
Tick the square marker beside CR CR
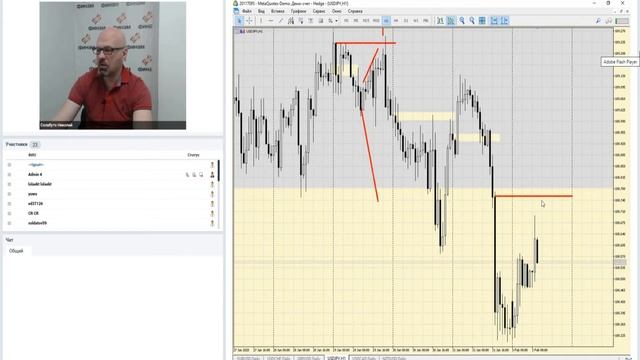click(x=9, y=213)
